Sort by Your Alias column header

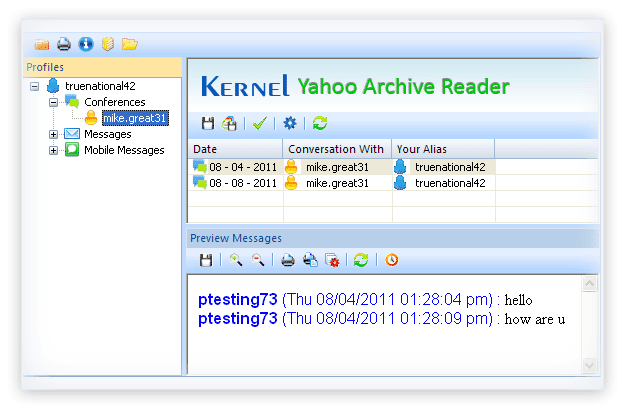tap(443, 149)
